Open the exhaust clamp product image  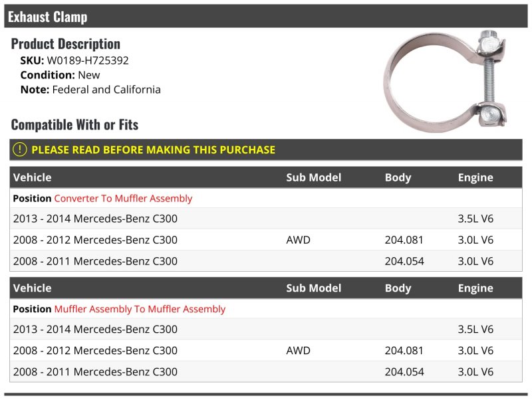445,81
